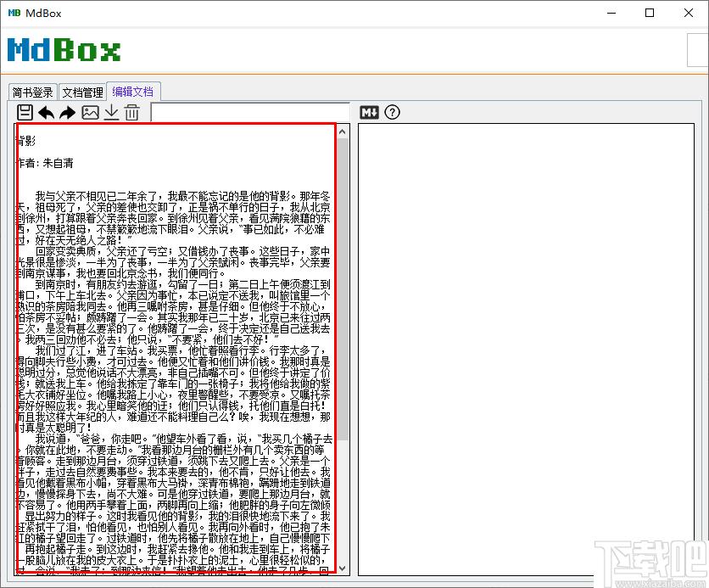Click the author line 作者: 朱自清

coord(45,163)
